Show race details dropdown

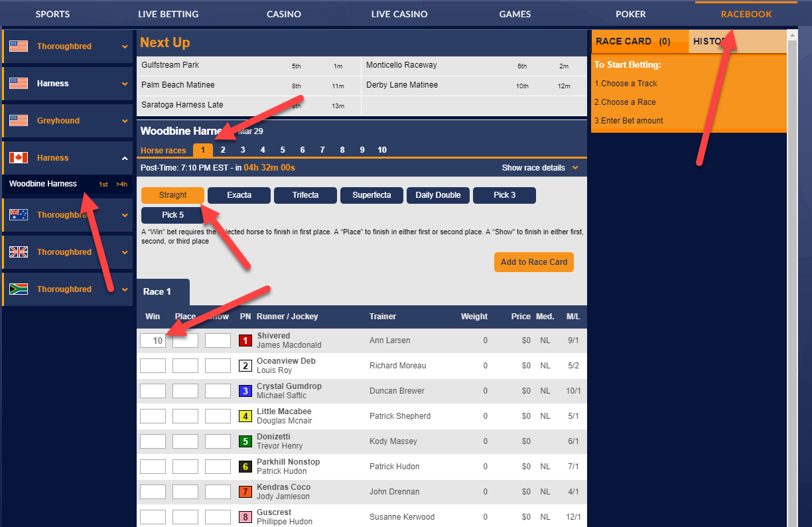(540, 168)
